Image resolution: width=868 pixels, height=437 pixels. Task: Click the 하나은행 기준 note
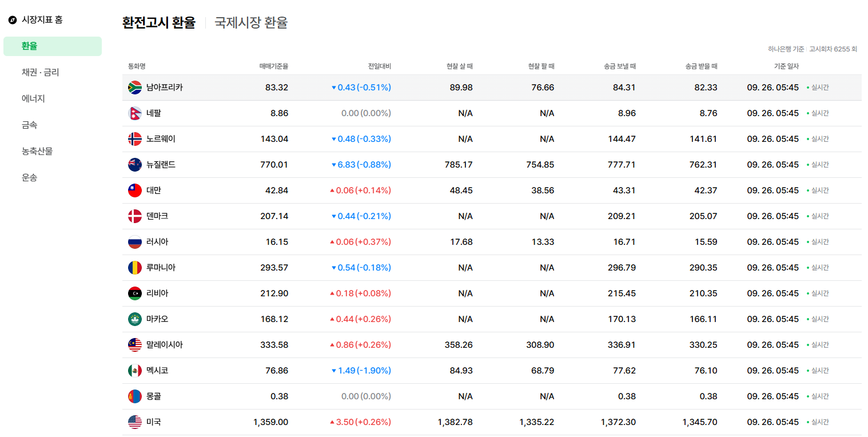pyautogui.click(x=786, y=49)
